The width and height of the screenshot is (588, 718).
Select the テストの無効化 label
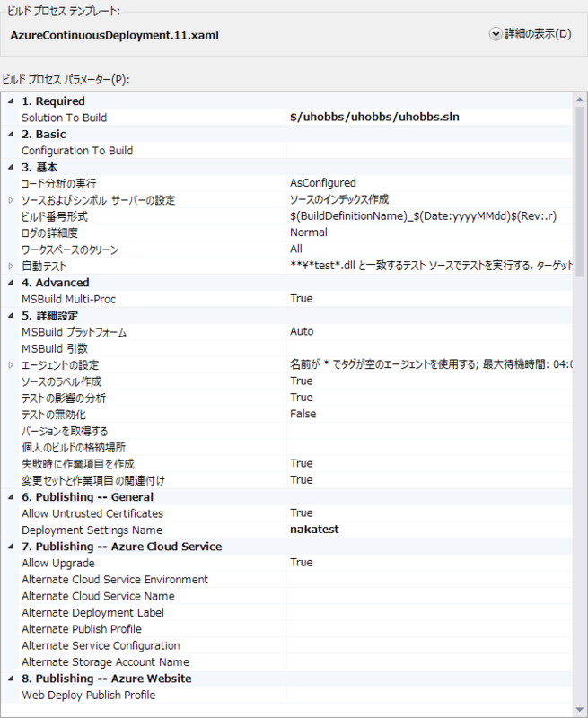pos(54,415)
